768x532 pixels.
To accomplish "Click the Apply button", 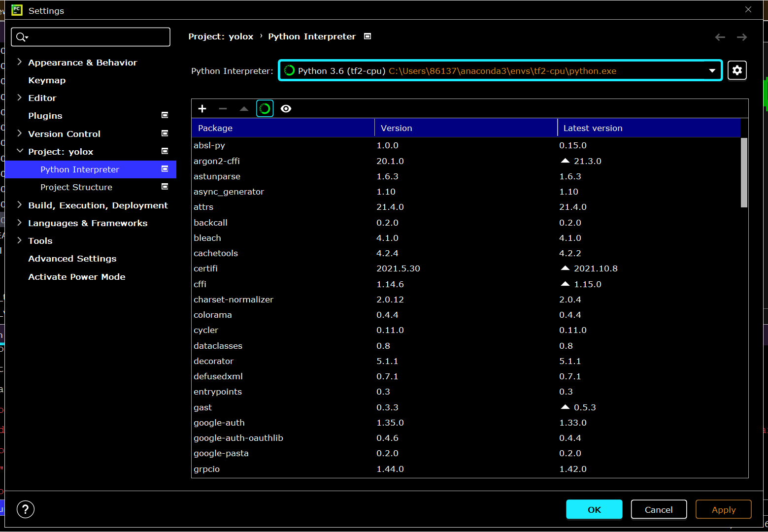I will point(723,509).
